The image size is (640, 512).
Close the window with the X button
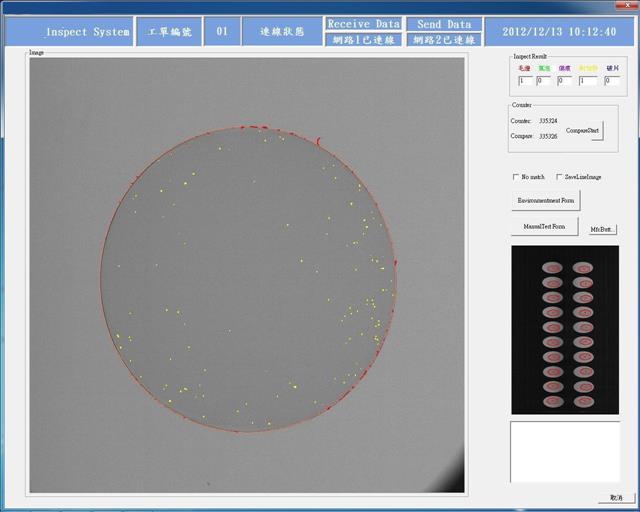(x=629, y=5)
